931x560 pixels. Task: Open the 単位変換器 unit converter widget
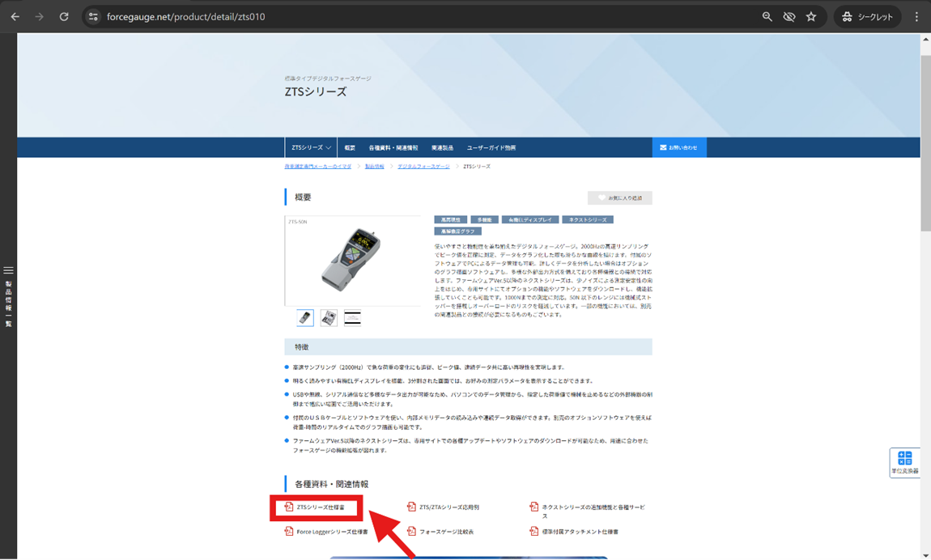pyautogui.click(x=904, y=463)
